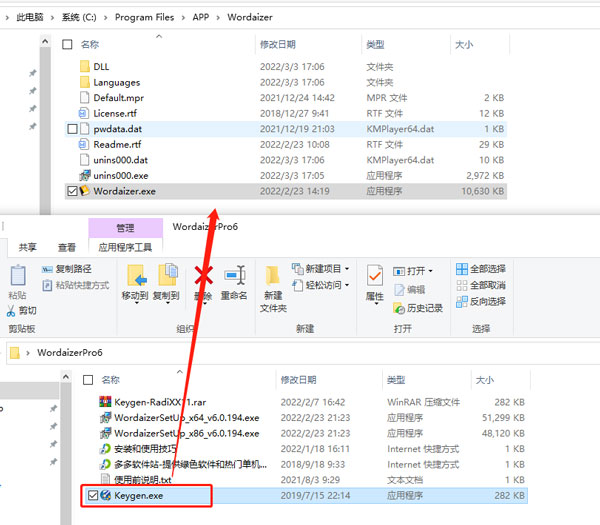The height and width of the screenshot is (525, 600).
Task: Click the WordaizerSetUp_x64 installer icon
Action: (x=105, y=417)
